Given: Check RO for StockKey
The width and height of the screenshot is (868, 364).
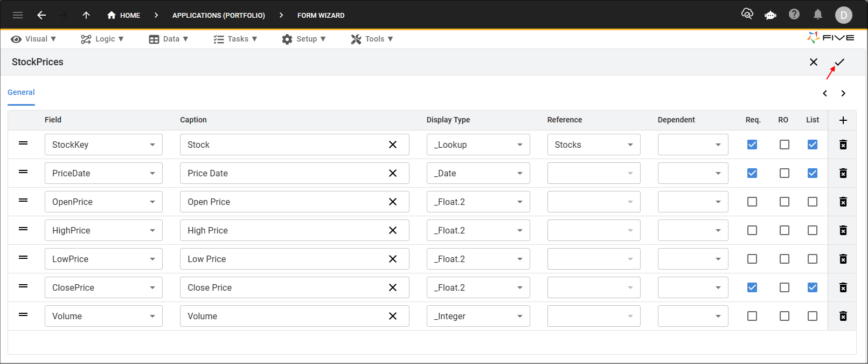Looking at the screenshot, I should click(x=784, y=145).
